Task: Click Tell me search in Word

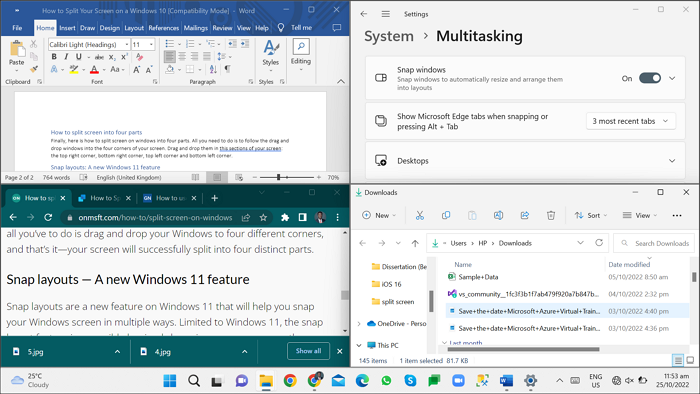Action: (x=301, y=28)
